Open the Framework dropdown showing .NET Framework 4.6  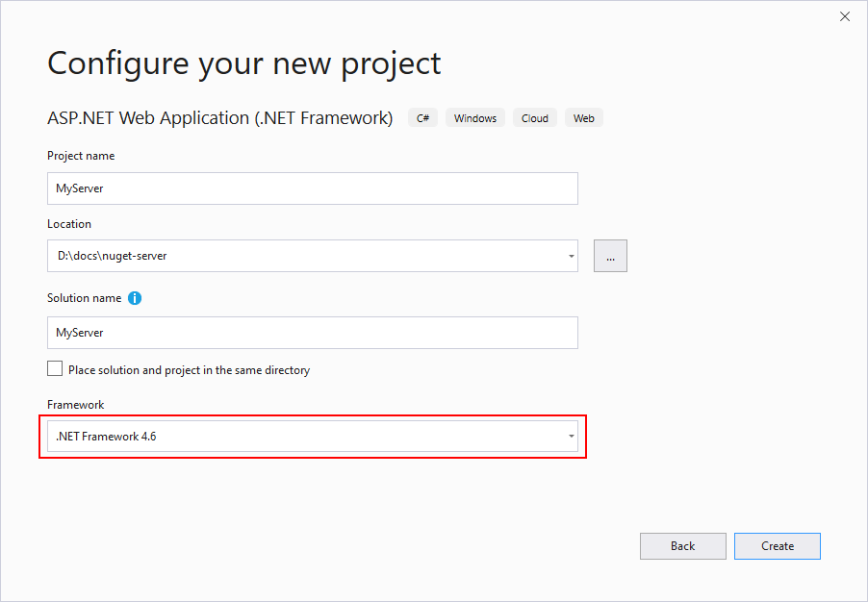click(312, 436)
